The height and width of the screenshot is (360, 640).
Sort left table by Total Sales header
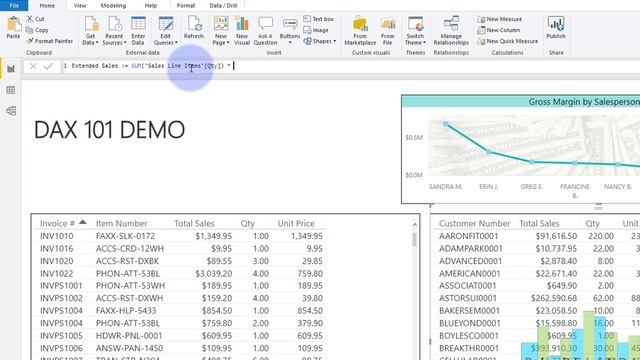tap(194, 223)
